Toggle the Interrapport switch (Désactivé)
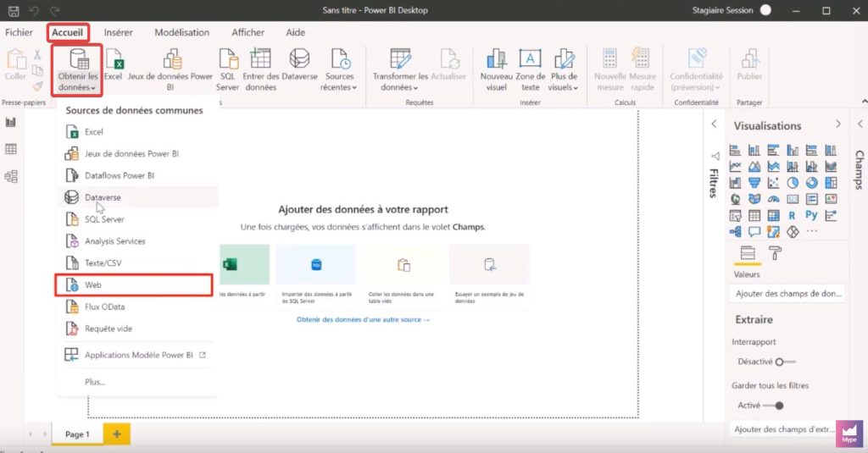This screenshot has width=868, height=453. (786, 362)
